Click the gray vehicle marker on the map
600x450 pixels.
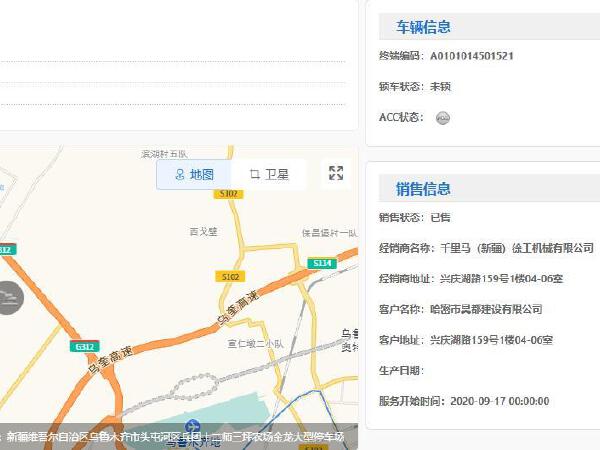[8, 297]
